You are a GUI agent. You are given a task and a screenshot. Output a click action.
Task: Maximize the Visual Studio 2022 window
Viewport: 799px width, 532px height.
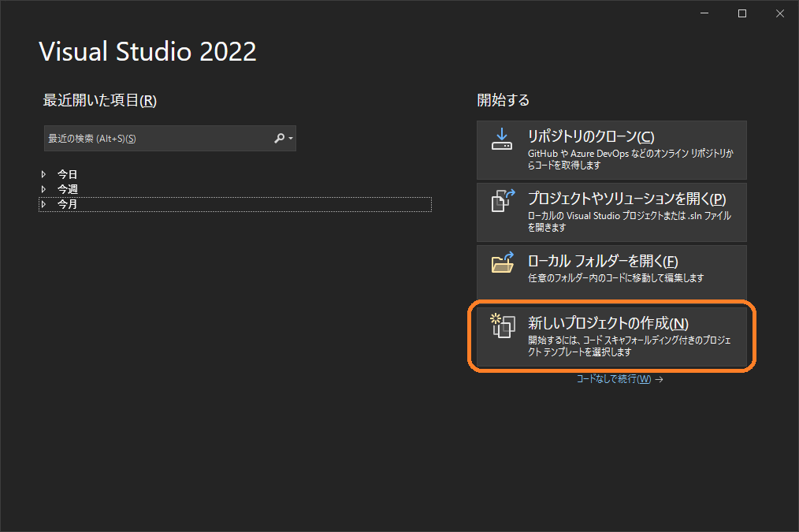742,13
